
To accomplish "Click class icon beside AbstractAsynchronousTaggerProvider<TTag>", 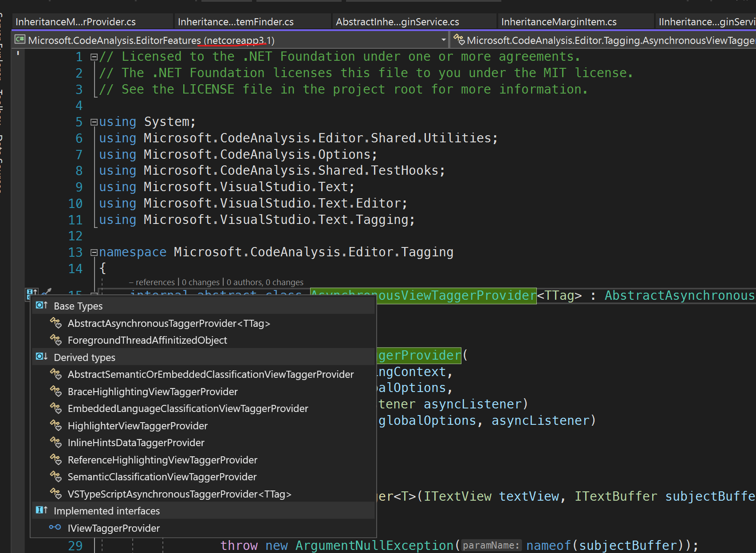I will click(x=56, y=323).
